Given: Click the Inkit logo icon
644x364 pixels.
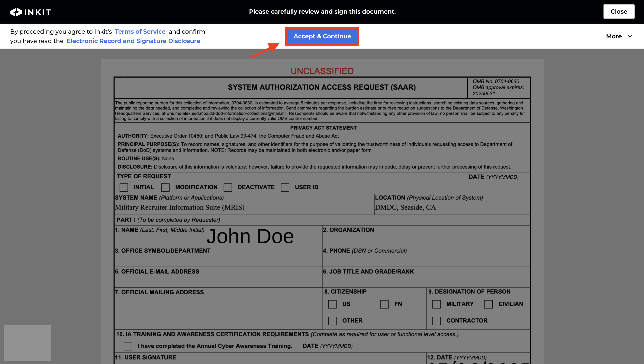Looking at the screenshot, I should (16, 12).
